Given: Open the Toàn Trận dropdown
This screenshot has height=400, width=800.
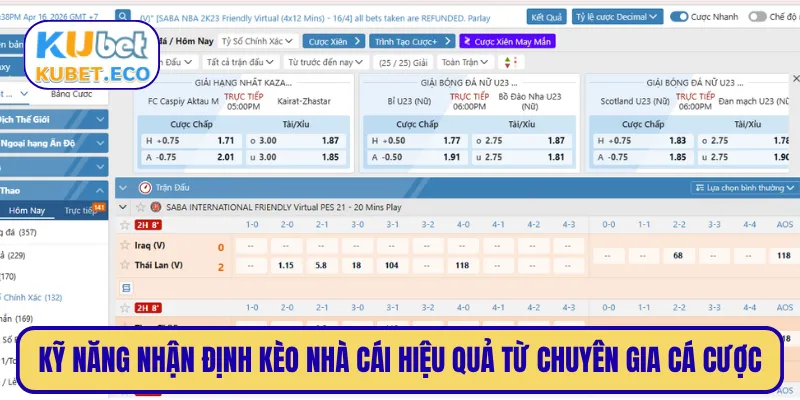Looking at the screenshot, I should (465, 62).
